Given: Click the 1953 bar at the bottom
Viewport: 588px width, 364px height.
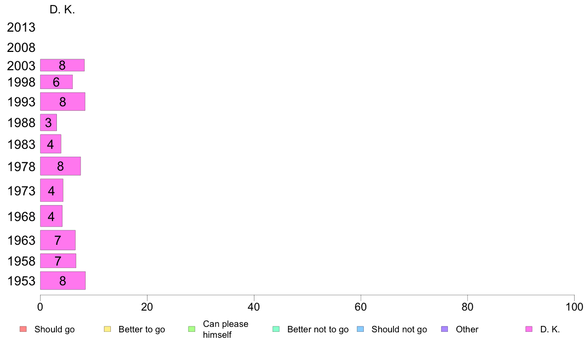Looking at the screenshot, I should (x=63, y=281).
